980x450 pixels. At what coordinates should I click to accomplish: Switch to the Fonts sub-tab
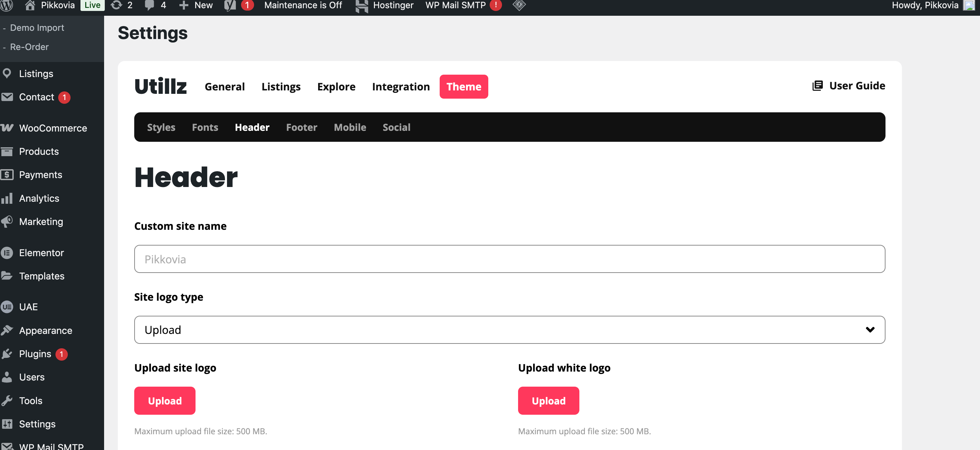tap(205, 127)
